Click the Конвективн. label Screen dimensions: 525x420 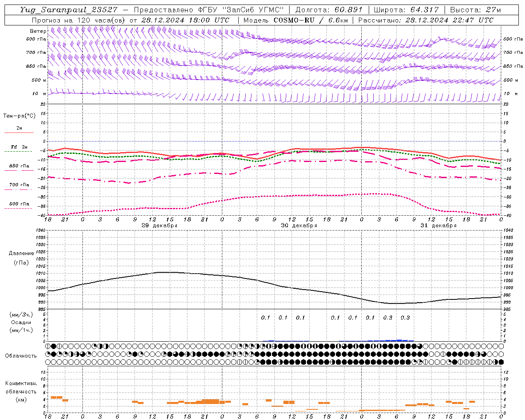click(x=21, y=383)
